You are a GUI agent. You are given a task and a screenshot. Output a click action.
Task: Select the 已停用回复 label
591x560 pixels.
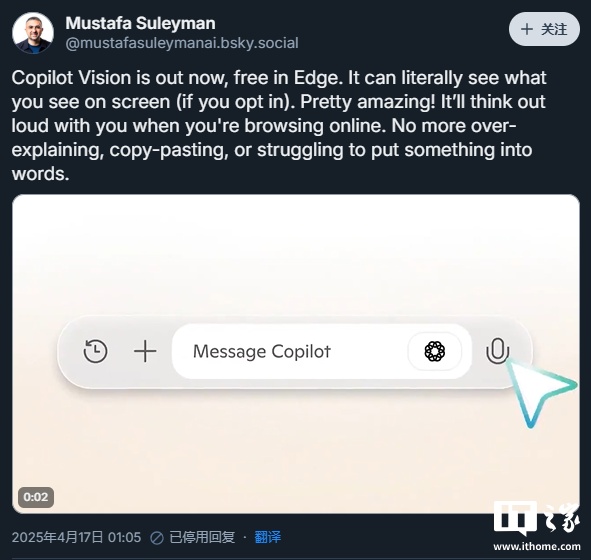202,537
